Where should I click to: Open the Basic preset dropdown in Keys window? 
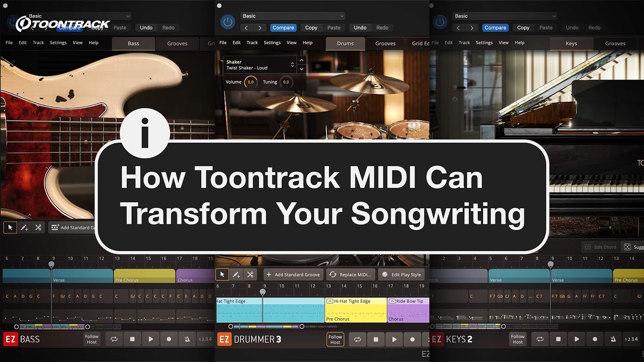coord(505,16)
